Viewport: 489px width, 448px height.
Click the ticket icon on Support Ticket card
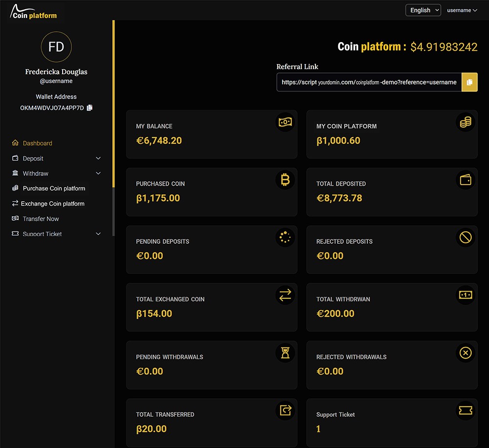466,410
